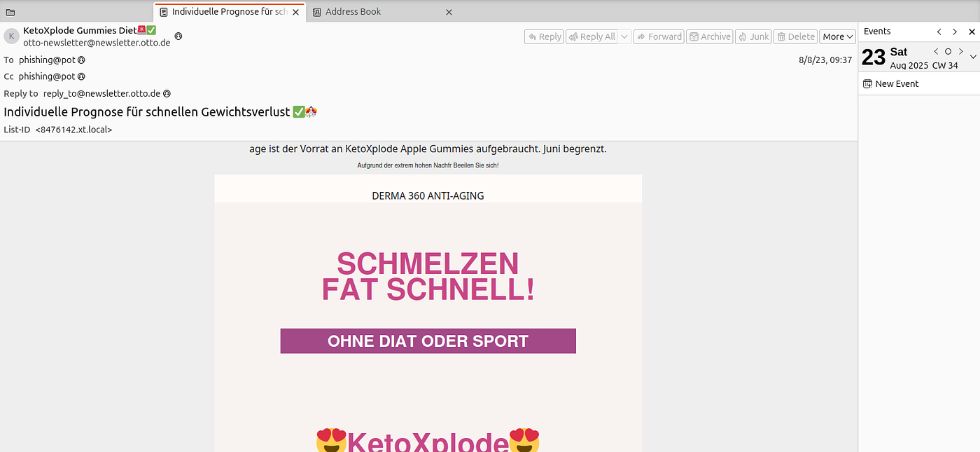Expand the Reply All dropdown arrow
This screenshot has height=452, width=980.
tap(624, 36)
